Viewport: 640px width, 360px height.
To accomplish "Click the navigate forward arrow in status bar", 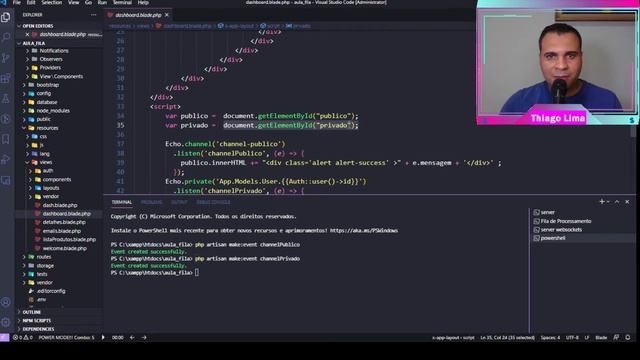I will pyautogui.click(x=144, y=338).
